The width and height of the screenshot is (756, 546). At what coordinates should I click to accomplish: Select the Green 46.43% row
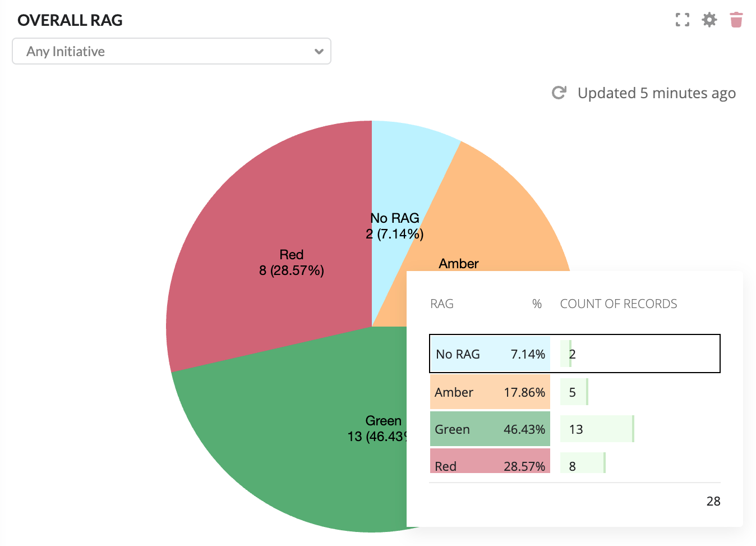[490, 429]
